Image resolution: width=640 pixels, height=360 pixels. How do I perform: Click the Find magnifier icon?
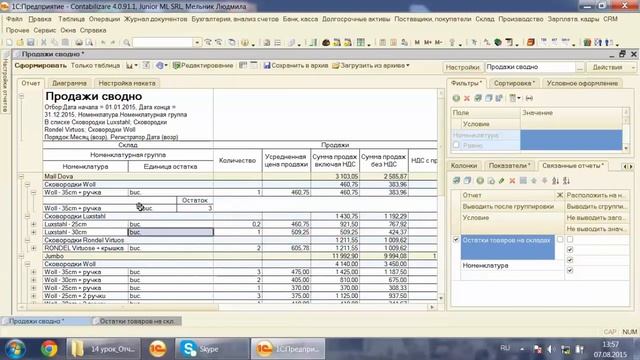pos(127,42)
